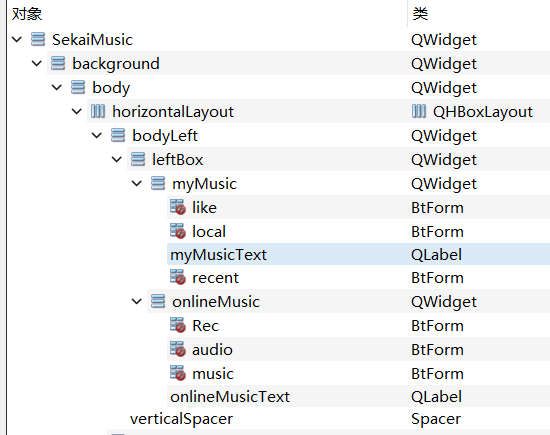Collapse the background node chevron
The width and height of the screenshot is (550, 435).
37,63
